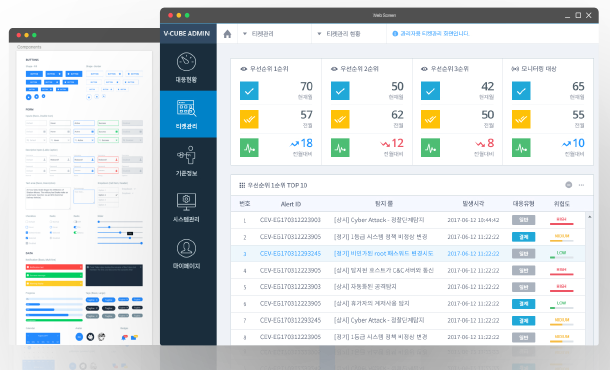Image resolution: width=610 pixels, height=370 pixels.
Task: Click the blue info icon in top bar
Action: (x=395, y=34)
